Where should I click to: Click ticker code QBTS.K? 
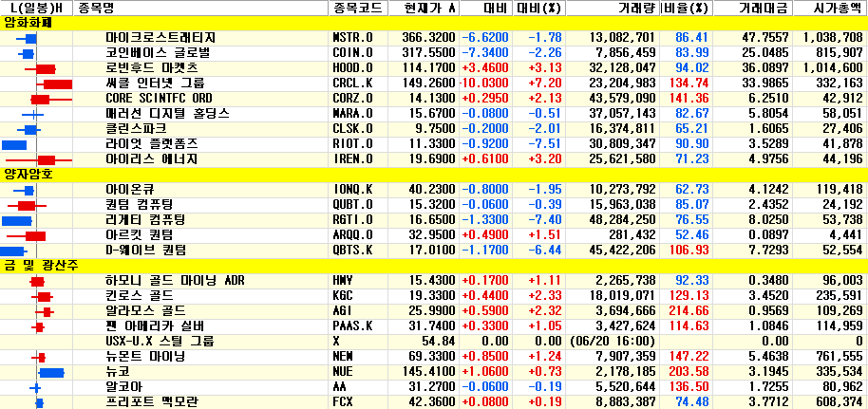click(x=352, y=251)
